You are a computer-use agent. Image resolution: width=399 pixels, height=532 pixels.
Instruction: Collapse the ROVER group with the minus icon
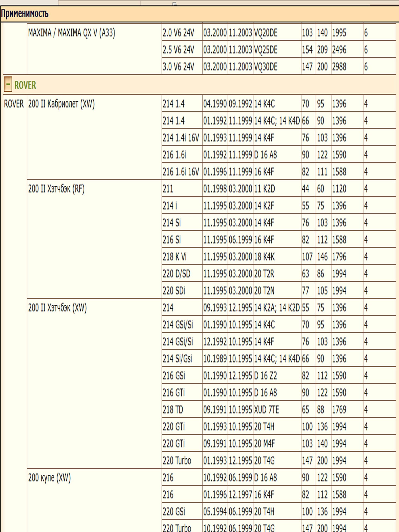click(8, 85)
